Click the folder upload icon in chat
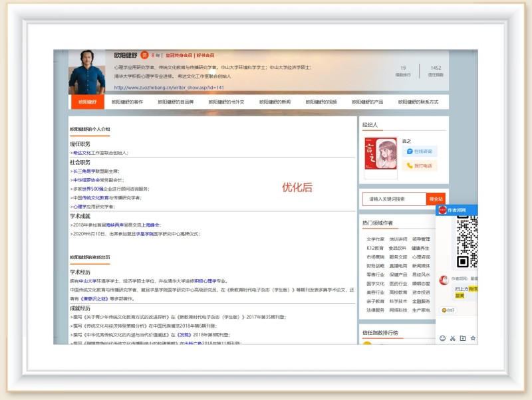532x400 pixels. tap(463, 338)
